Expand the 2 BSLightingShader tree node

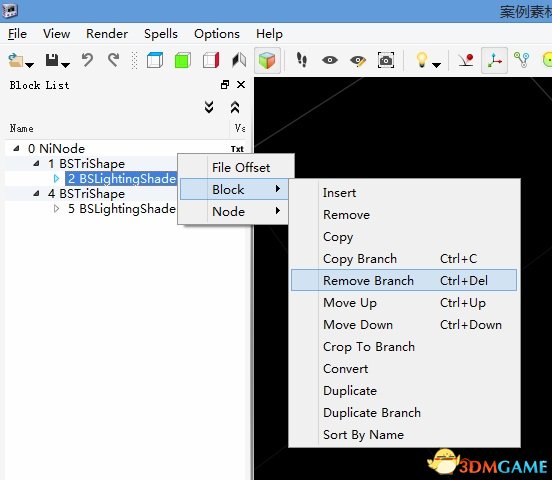[57, 179]
